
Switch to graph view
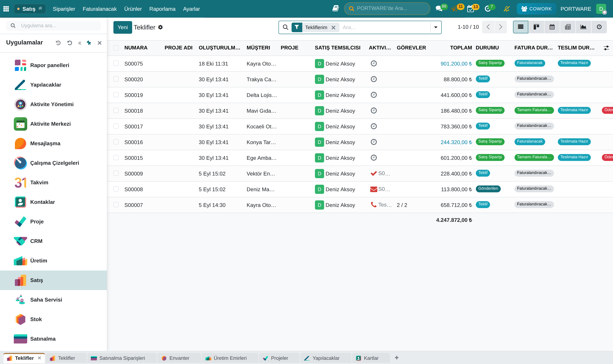583,27
